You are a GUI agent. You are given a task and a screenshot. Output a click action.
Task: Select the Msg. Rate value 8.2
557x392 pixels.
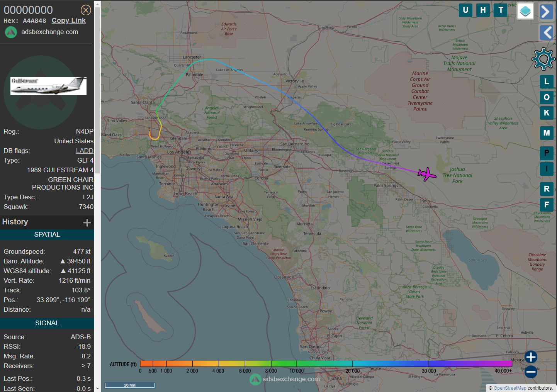[86, 356]
